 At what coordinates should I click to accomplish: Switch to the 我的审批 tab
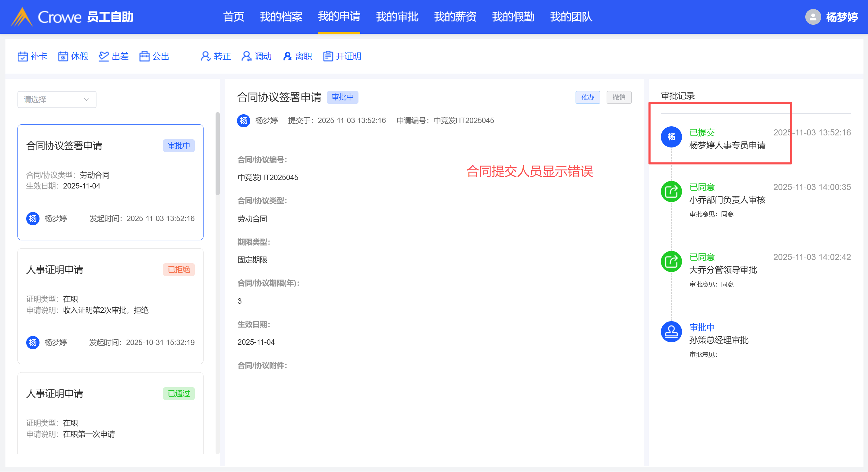(397, 17)
